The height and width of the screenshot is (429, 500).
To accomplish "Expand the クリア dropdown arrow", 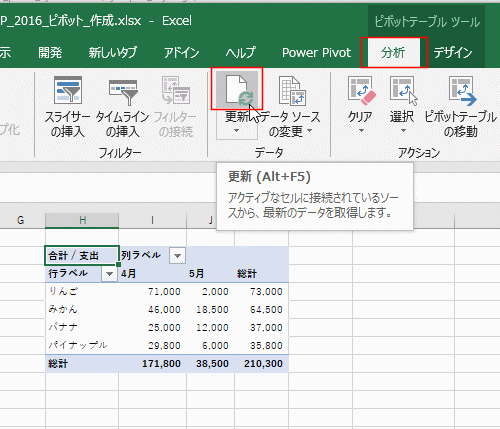I will pyautogui.click(x=361, y=130).
